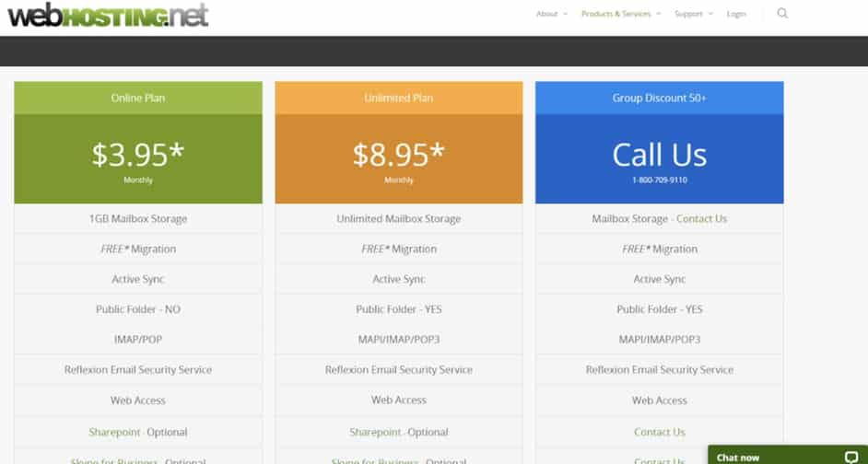Viewport: 868px width, 464px height.
Task: Click the blue Group Discount 50+ header
Action: point(660,98)
